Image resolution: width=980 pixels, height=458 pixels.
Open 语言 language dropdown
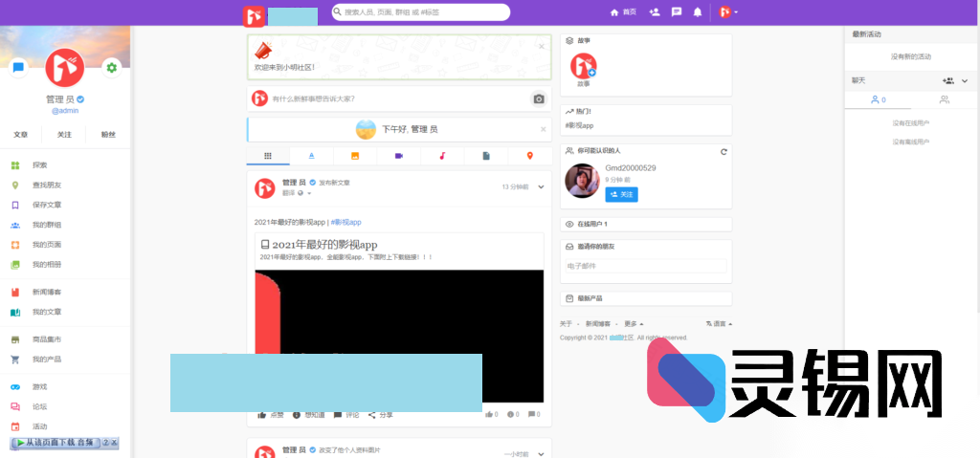[x=720, y=324]
